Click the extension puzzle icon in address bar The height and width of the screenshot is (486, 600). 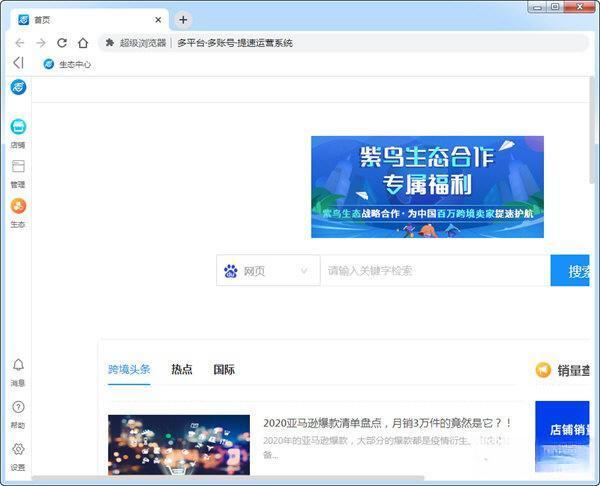coord(110,42)
